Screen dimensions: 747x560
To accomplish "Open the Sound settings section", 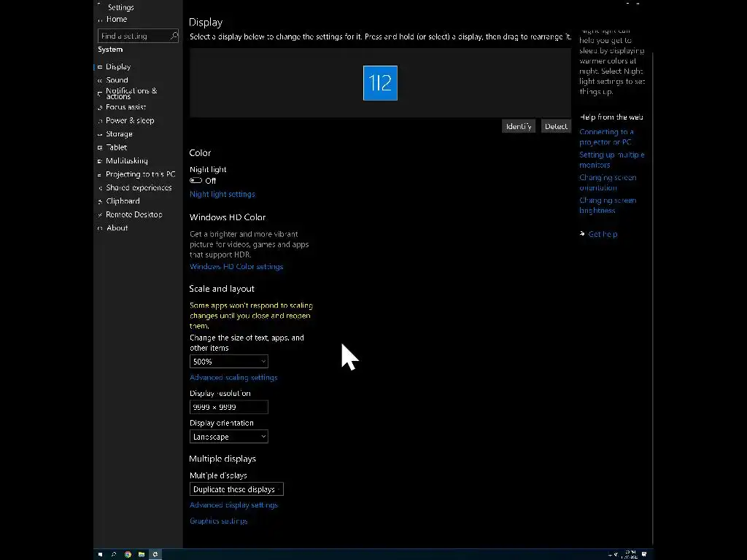I will click(x=117, y=80).
